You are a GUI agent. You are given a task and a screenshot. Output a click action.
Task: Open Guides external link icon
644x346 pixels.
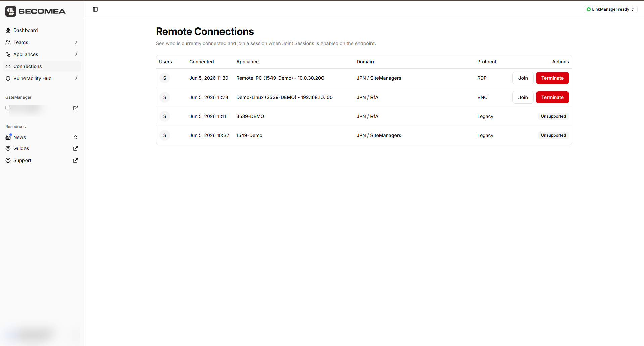point(76,148)
